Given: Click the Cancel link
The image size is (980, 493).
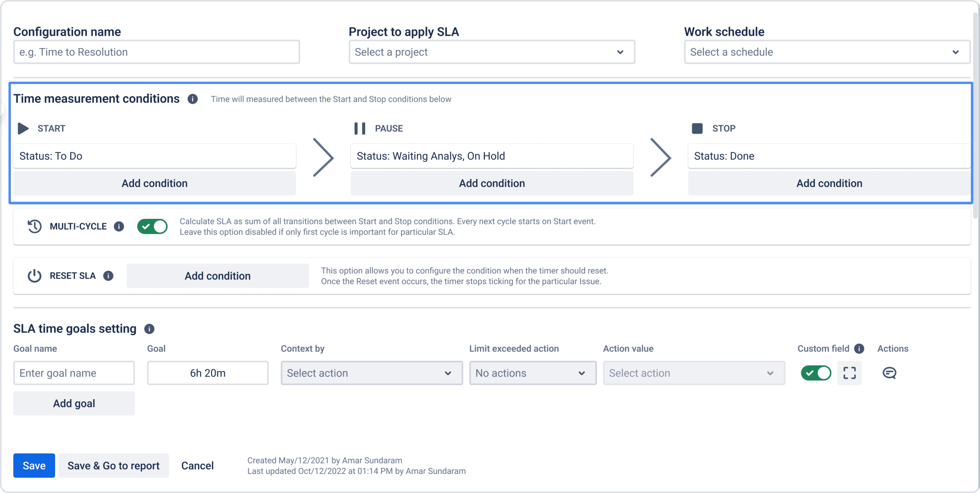Looking at the screenshot, I should (197, 466).
